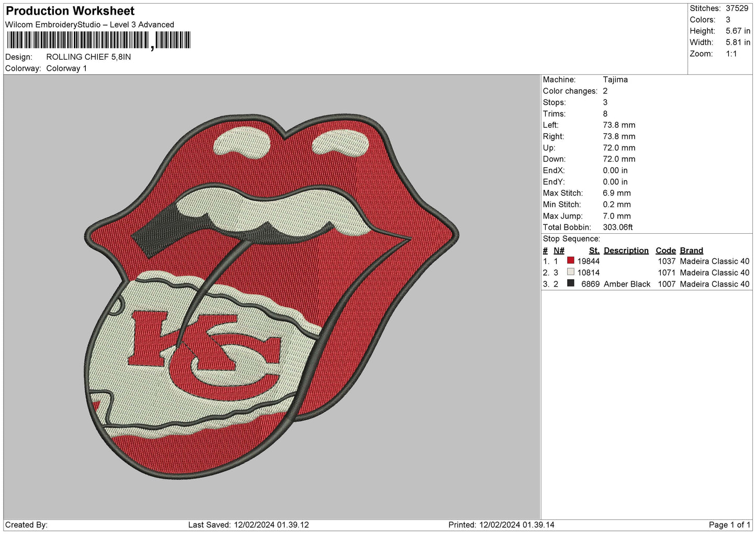The image size is (756, 534).
Task: Click the thread code '1037'
Action: (x=667, y=261)
